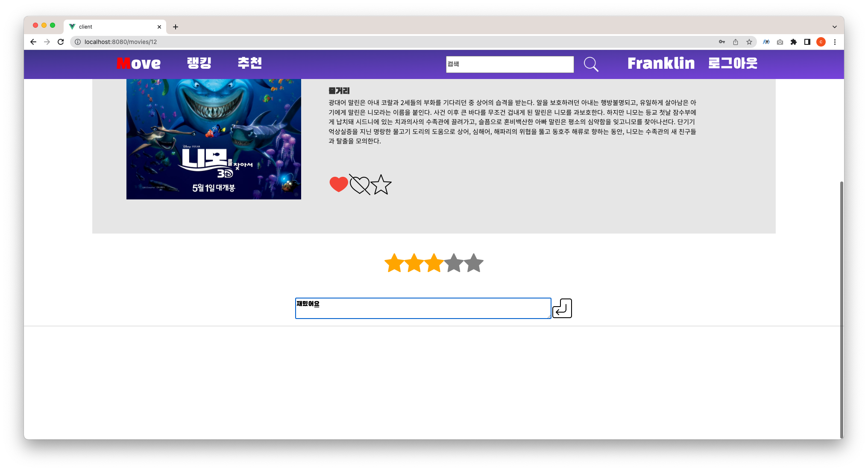
Task: Focus the 검색 search input field
Action: 510,64
